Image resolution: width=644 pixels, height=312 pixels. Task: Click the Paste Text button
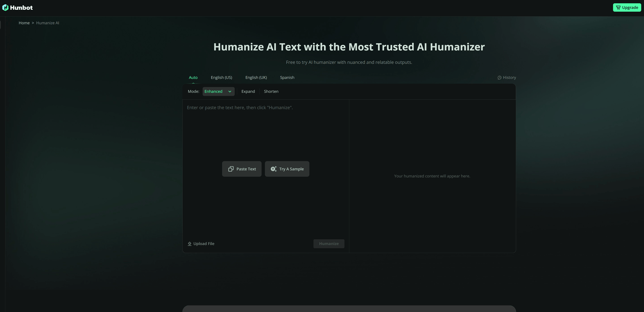coord(242,169)
